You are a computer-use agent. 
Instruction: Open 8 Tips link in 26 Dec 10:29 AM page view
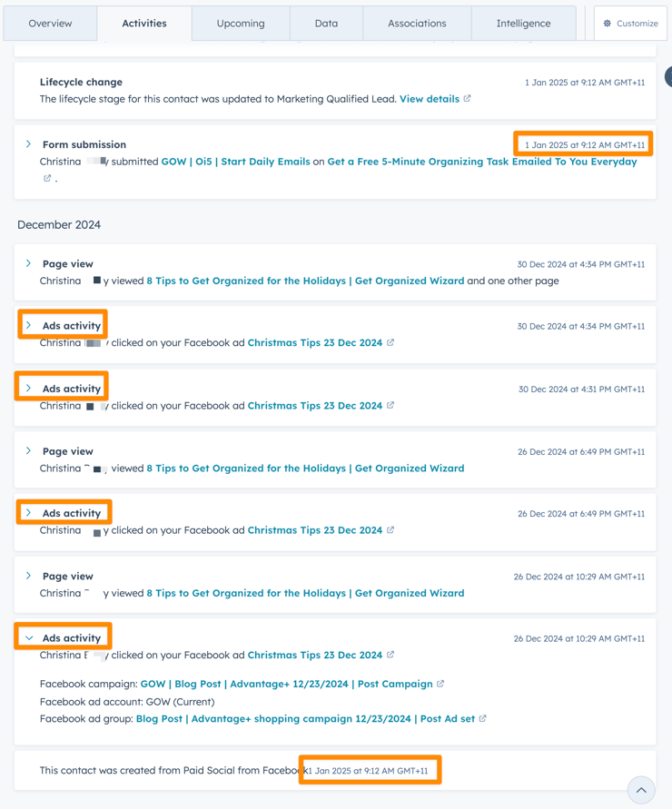tap(305, 593)
